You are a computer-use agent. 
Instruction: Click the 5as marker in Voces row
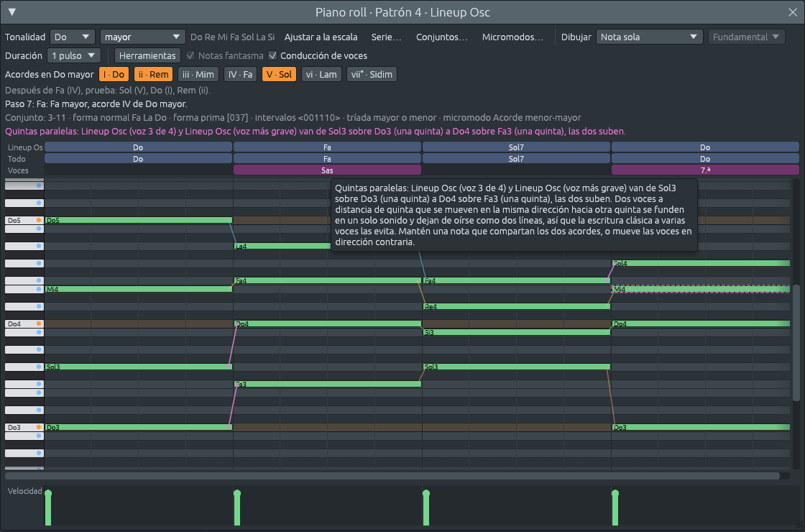tap(327, 170)
